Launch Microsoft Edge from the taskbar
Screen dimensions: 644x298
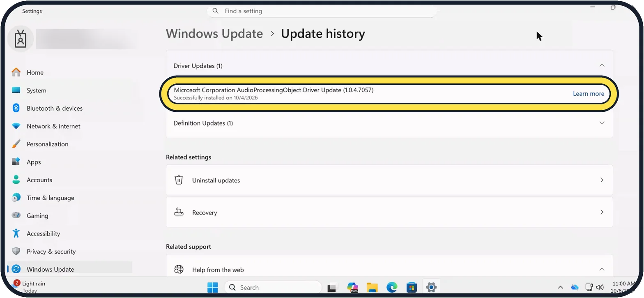click(x=392, y=287)
